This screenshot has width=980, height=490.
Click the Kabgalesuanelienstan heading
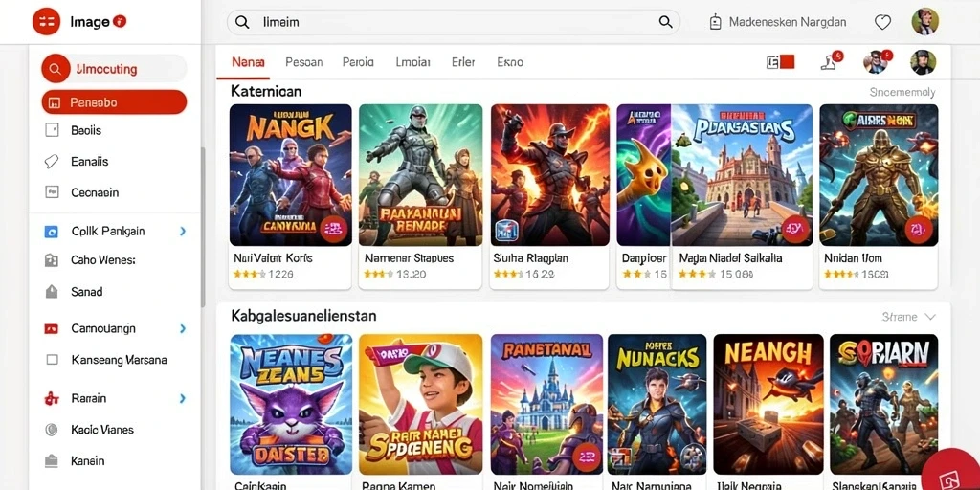303,316
